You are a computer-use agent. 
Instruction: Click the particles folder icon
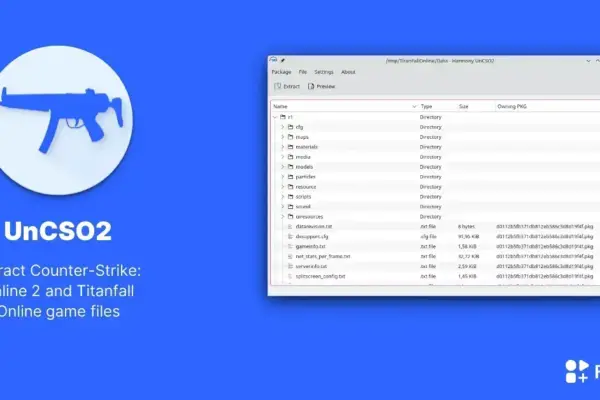(290, 177)
